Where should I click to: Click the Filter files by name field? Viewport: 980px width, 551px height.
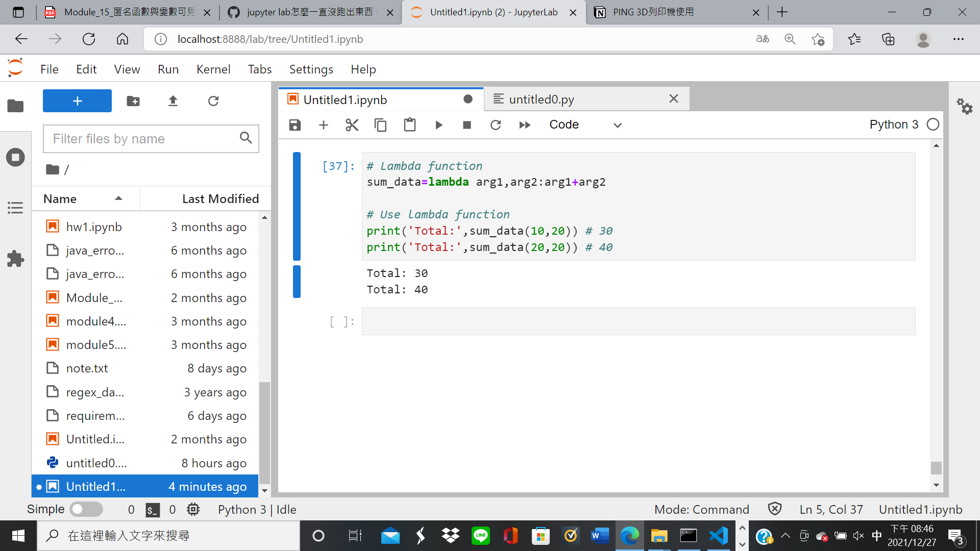pyautogui.click(x=143, y=138)
